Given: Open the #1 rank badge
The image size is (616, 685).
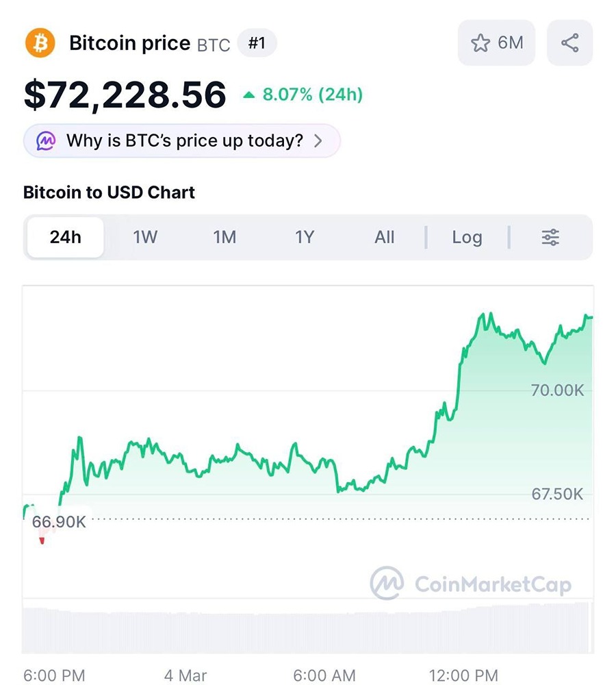Looking at the screenshot, I should (257, 42).
